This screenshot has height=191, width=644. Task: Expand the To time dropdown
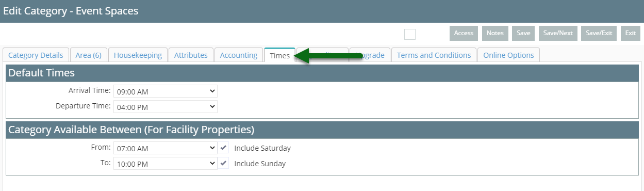tap(166, 164)
